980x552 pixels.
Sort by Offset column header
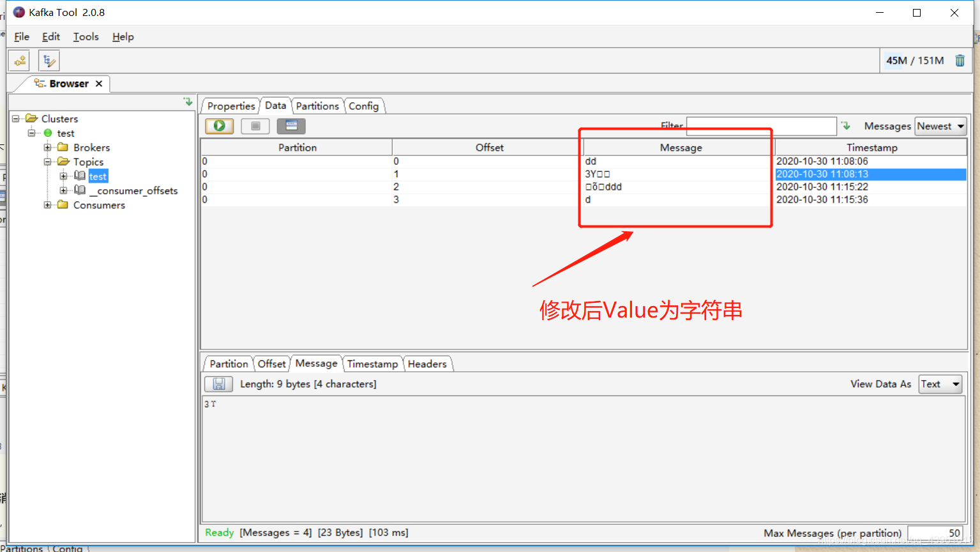(x=490, y=148)
